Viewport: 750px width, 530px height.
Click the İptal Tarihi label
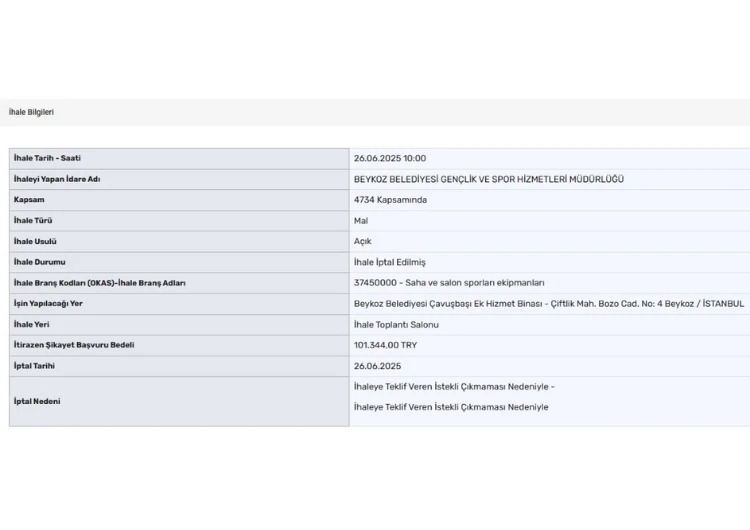pos(34,366)
